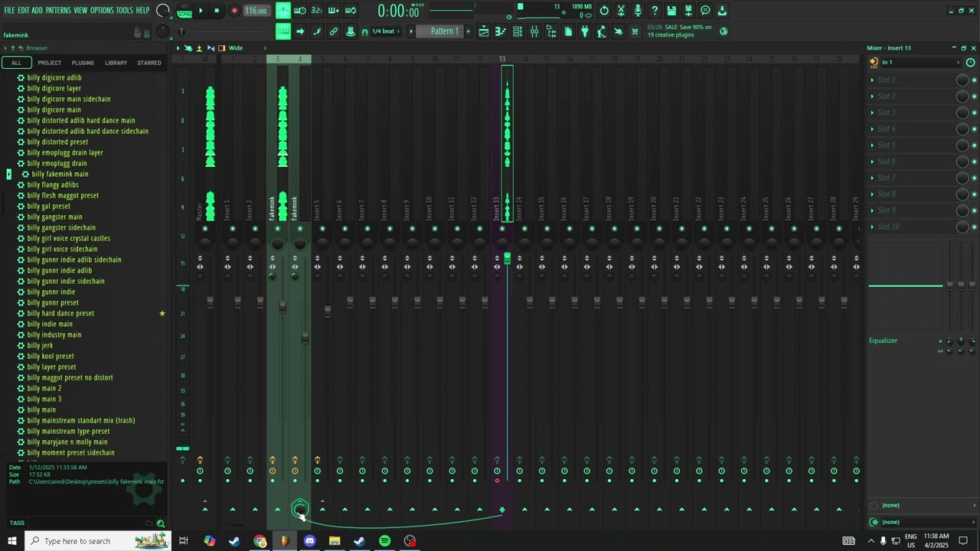Open the Piano roll icon
The width and height of the screenshot is (980, 551).
(x=501, y=31)
